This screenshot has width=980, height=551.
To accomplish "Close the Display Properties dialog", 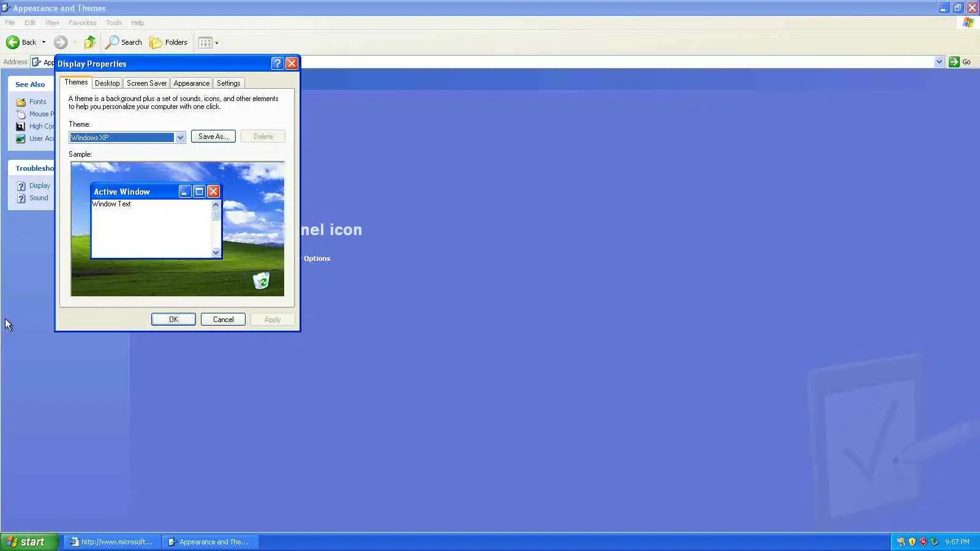I will point(292,64).
